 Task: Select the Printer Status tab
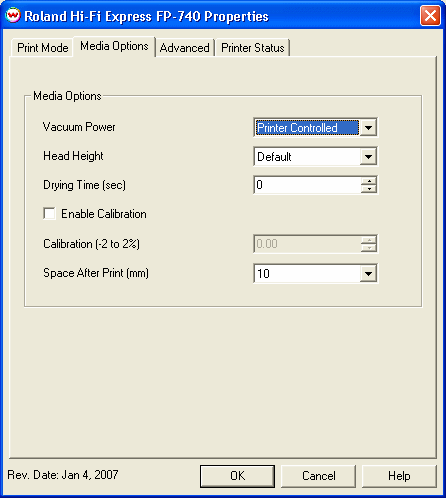tap(253, 48)
